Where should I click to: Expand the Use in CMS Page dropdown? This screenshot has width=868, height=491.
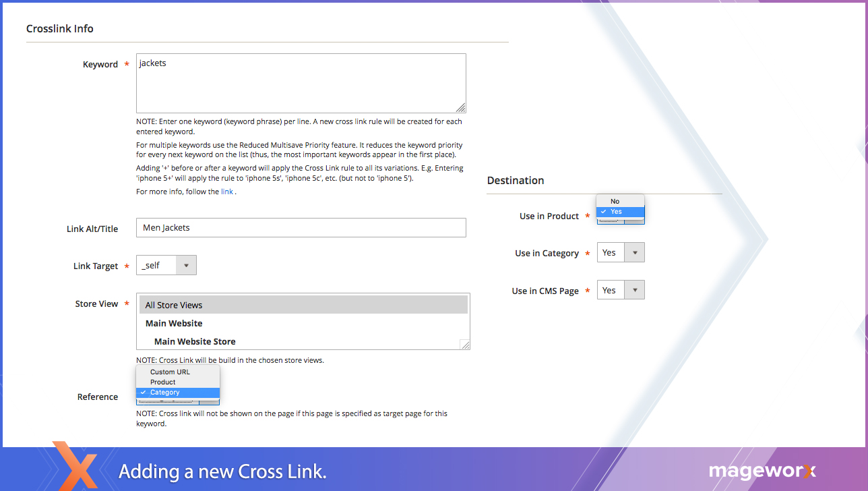pyautogui.click(x=620, y=290)
